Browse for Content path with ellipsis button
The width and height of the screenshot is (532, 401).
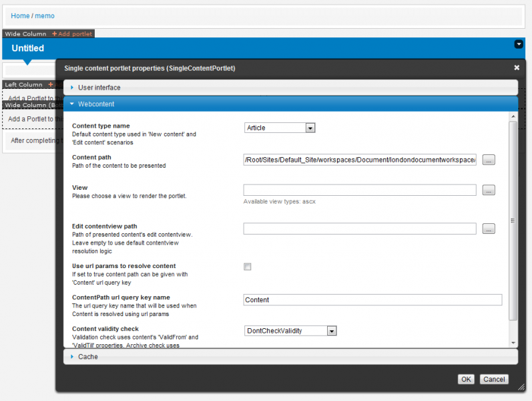(x=489, y=160)
